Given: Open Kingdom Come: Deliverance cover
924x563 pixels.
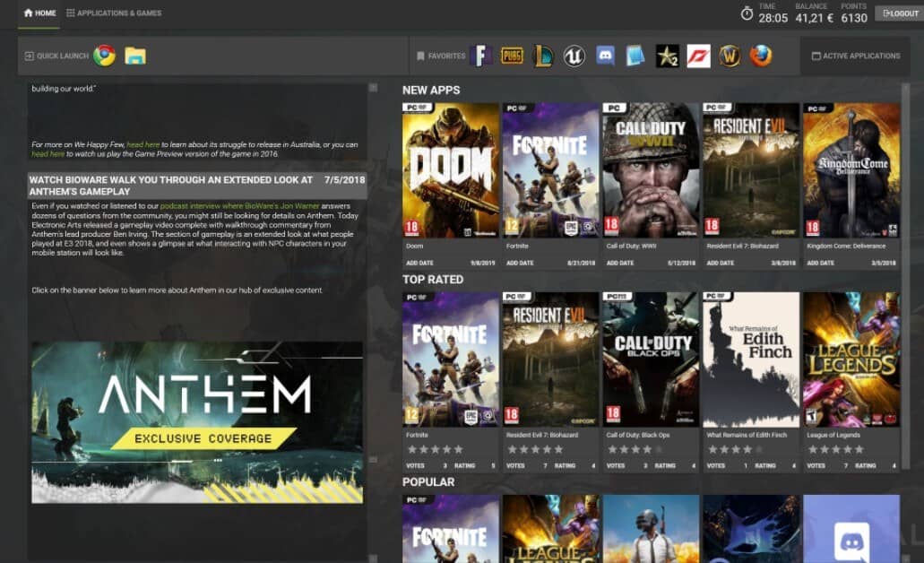Looking at the screenshot, I should point(851,170).
